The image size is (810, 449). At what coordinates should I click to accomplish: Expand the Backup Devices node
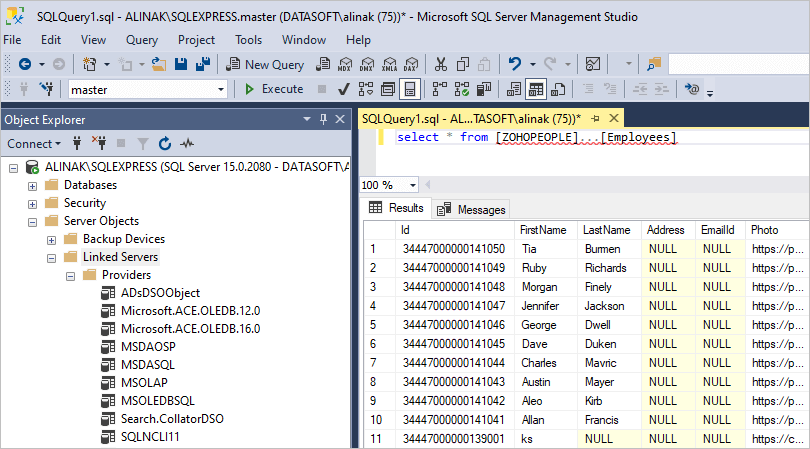52,239
